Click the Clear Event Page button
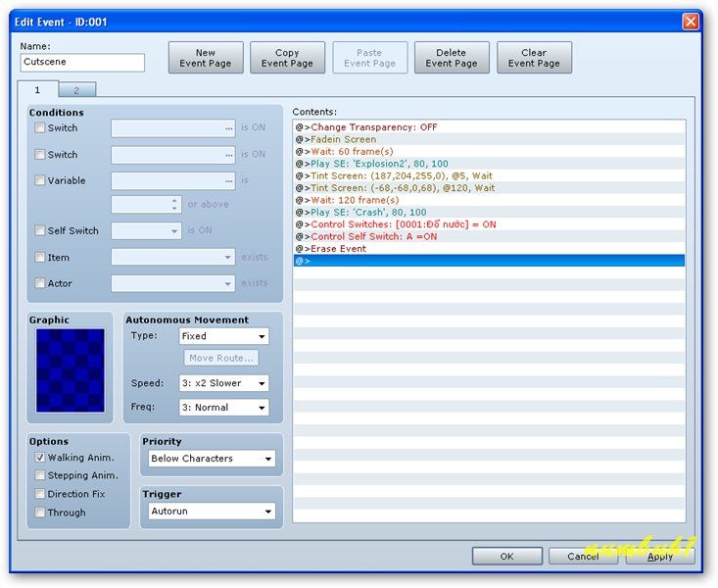 (x=534, y=58)
